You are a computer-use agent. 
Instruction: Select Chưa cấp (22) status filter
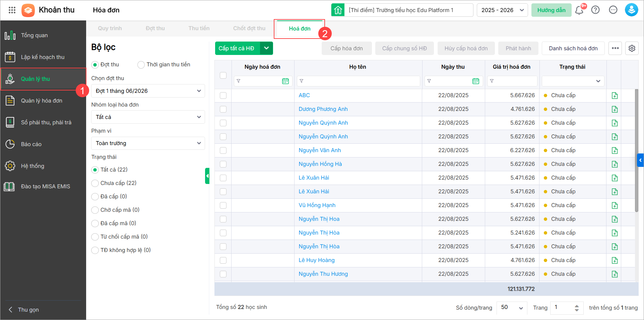[x=95, y=183]
